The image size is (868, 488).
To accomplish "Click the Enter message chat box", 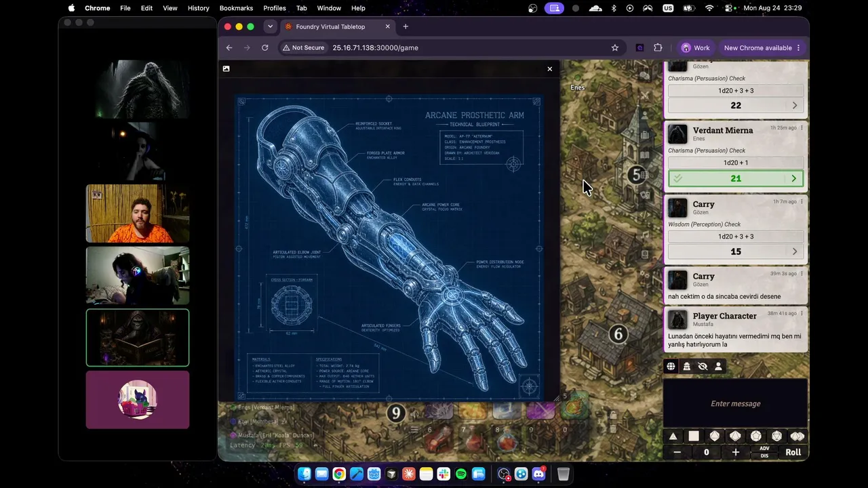I will pyautogui.click(x=735, y=403).
